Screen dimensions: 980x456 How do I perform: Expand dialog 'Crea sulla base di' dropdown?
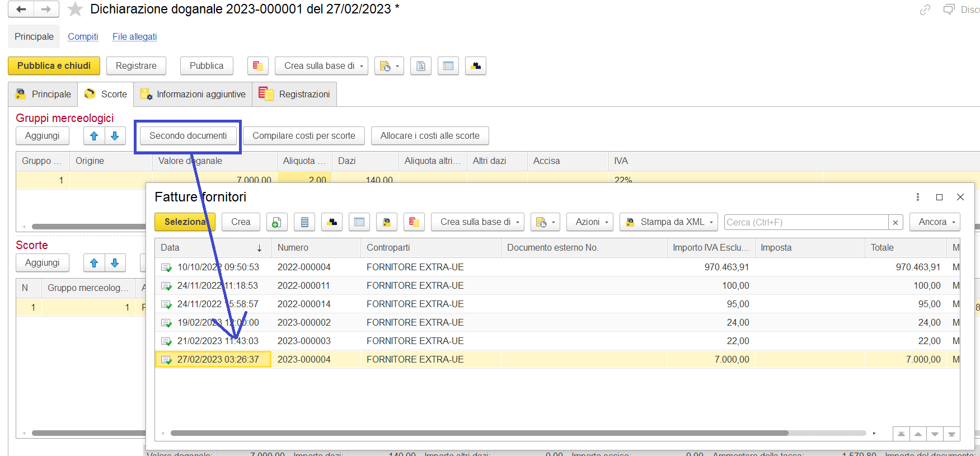477,222
